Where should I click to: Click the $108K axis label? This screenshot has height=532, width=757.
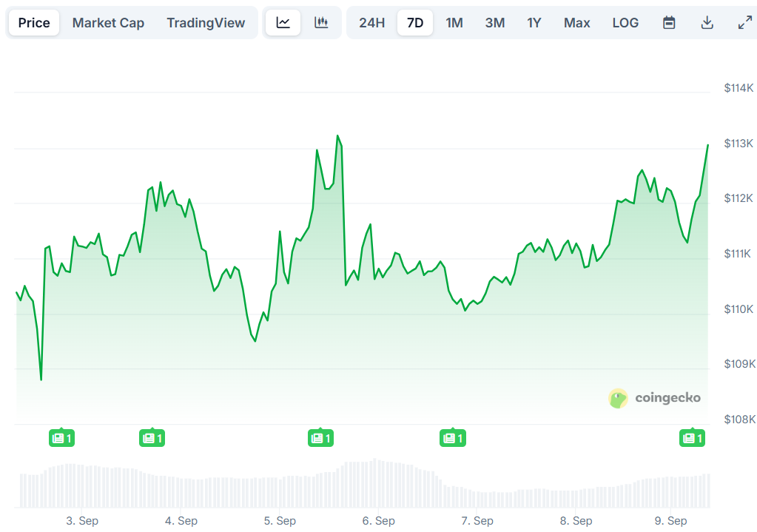coord(740,420)
